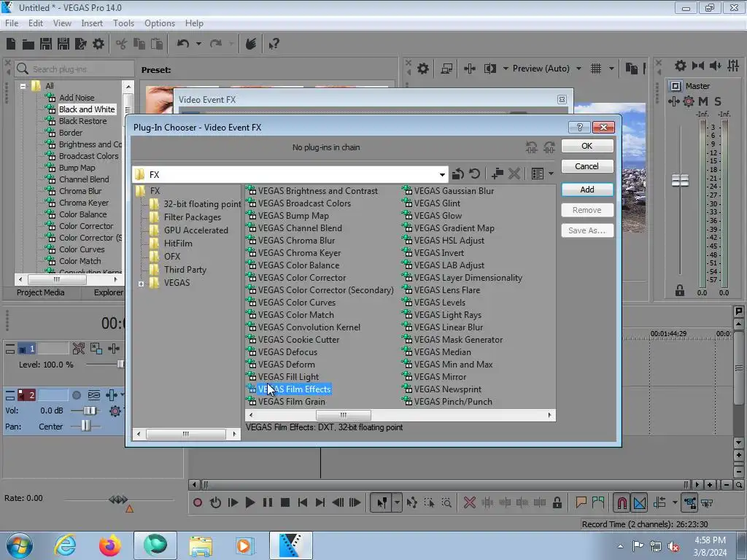Click the Record button in the transport bar
This screenshot has height=560, width=747.
point(198,502)
